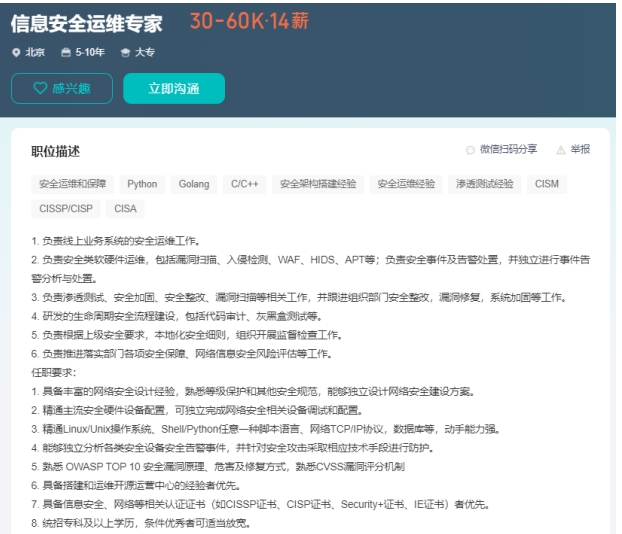Select the 安全运维经验 tag

click(x=406, y=184)
